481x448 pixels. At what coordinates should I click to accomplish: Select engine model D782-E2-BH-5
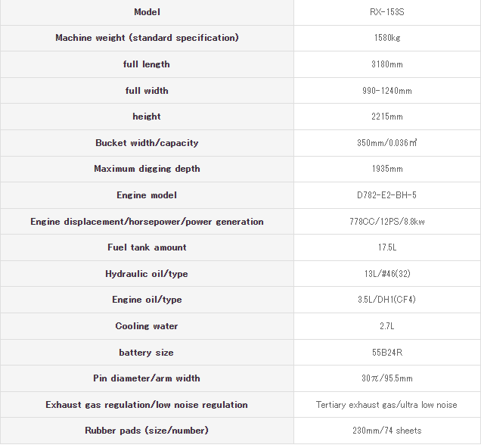click(386, 195)
